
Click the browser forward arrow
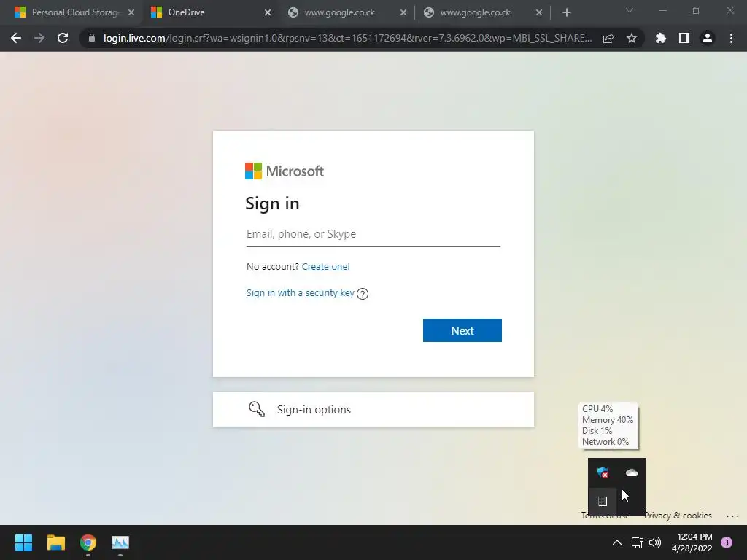[39, 38]
